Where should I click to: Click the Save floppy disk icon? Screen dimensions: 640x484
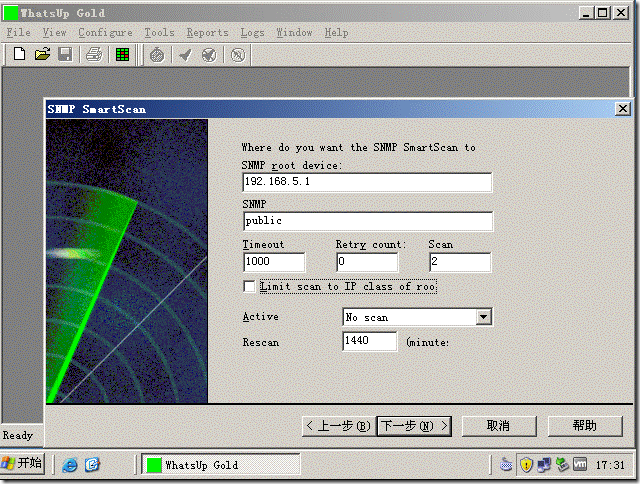tap(65, 54)
